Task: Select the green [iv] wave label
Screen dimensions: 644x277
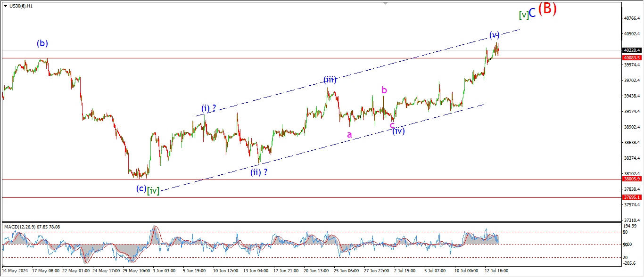Action: point(153,191)
